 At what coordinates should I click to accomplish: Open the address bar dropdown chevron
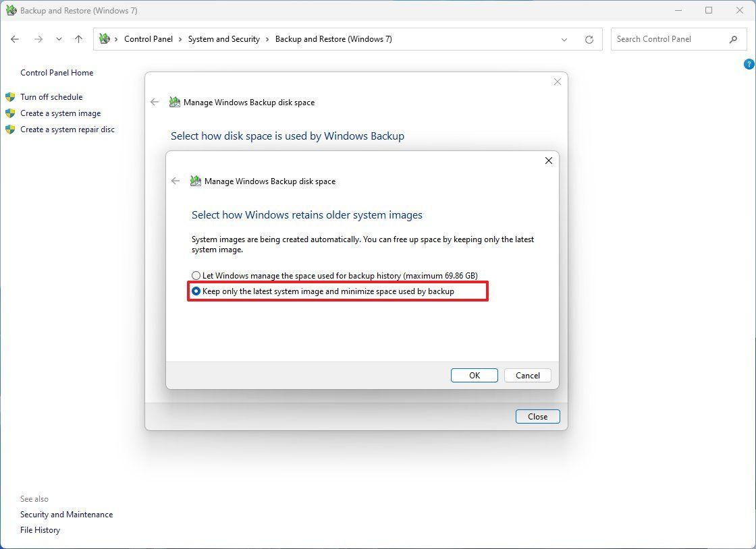coord(564,39)
